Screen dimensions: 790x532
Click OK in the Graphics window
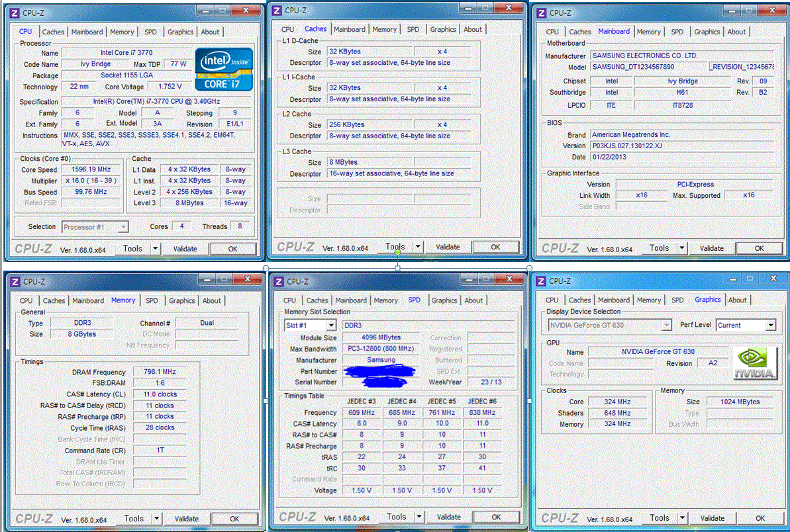pyautogui.click(x=760, y=518)
